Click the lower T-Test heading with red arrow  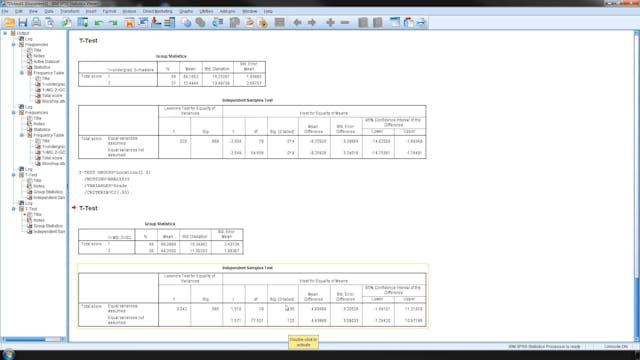click(x=88, y=208)
